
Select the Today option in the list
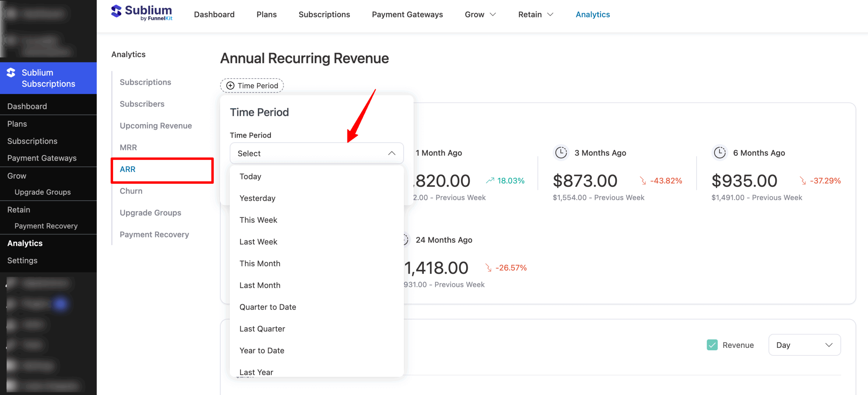point(250,176)
